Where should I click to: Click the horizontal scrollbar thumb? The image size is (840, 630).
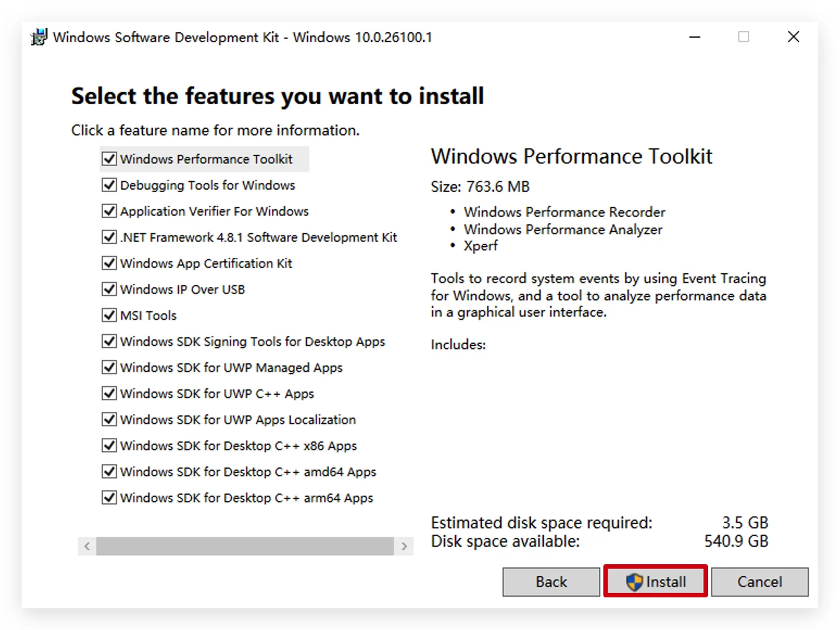tap(245, 546)
